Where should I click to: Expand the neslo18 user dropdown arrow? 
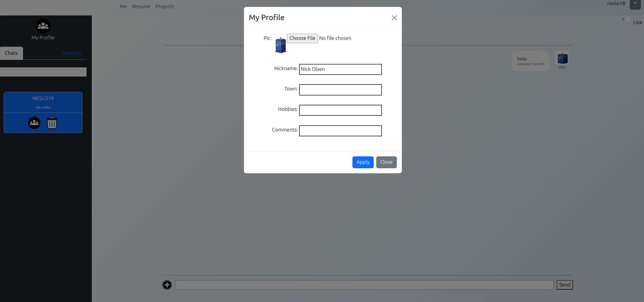(635, 4)
